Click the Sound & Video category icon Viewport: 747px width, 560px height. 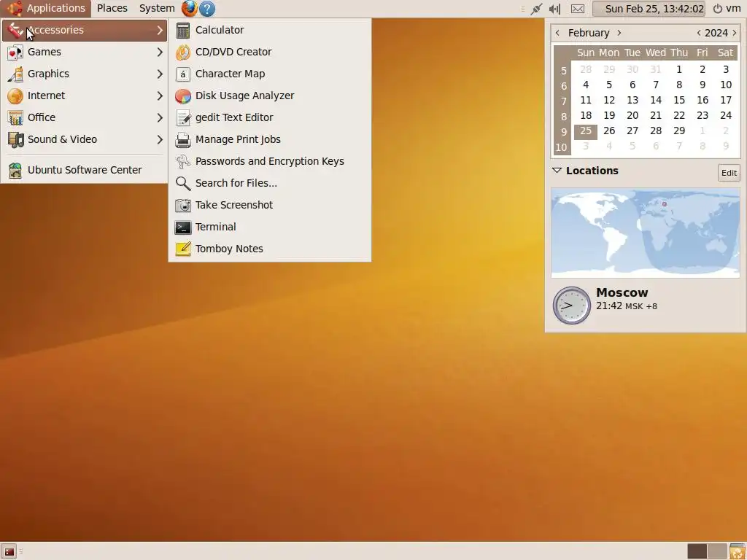15,139
